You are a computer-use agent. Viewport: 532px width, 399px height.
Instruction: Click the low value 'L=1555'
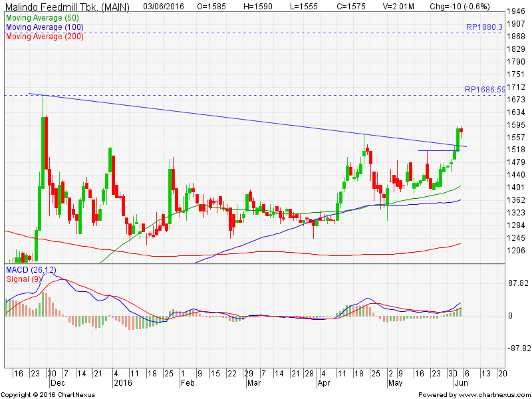[x=304, y=6]
